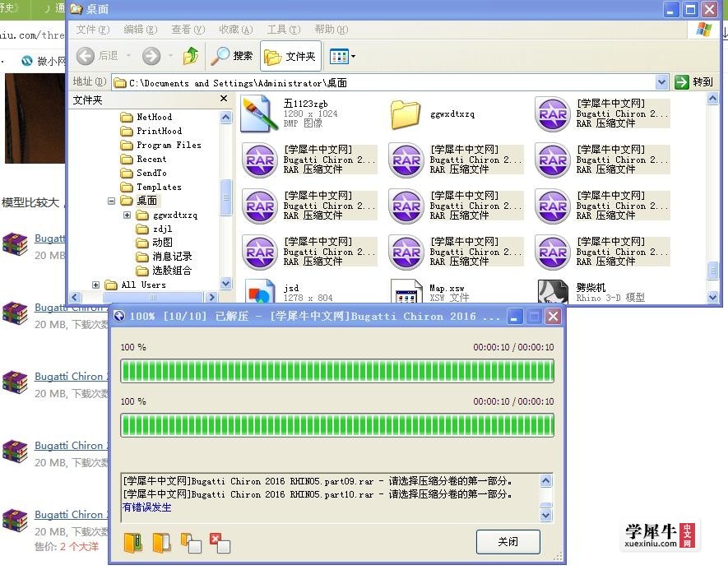Viewport: 728px width, 579px height.
Task: Select the 选股组合 folder in tree
Action: (164, 271)
